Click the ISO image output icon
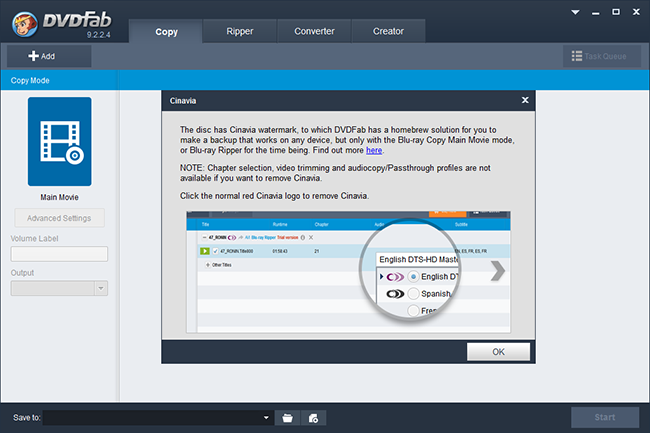The image size is (650, 433). (x=313, y=418)
